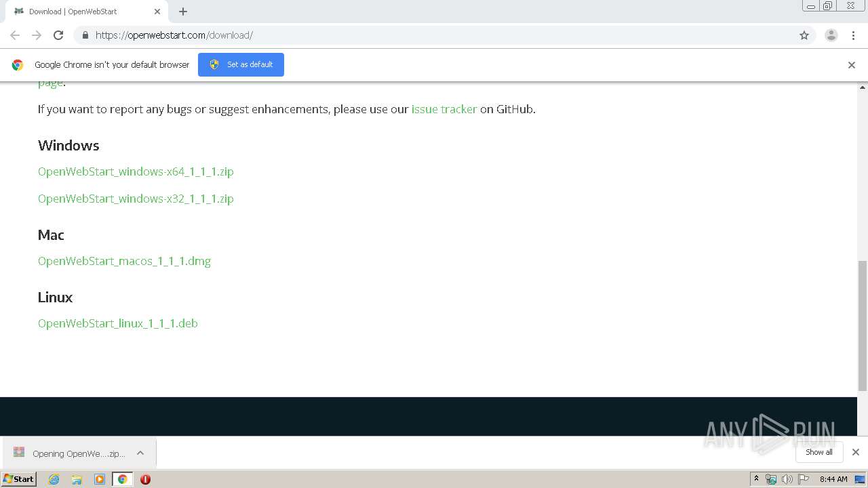This screenshot has height=488, width=868.
Task: Close the Download OpenWebStart tab
Action: (157, 12)
